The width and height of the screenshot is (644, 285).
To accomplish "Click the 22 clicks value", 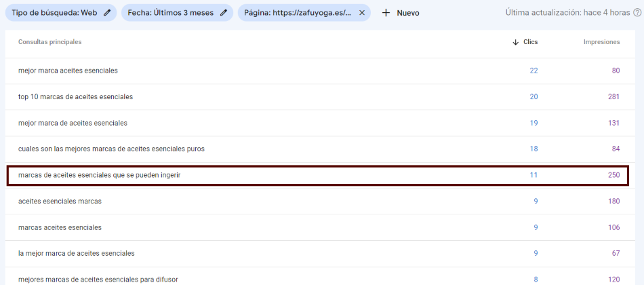I will point(534,71).
